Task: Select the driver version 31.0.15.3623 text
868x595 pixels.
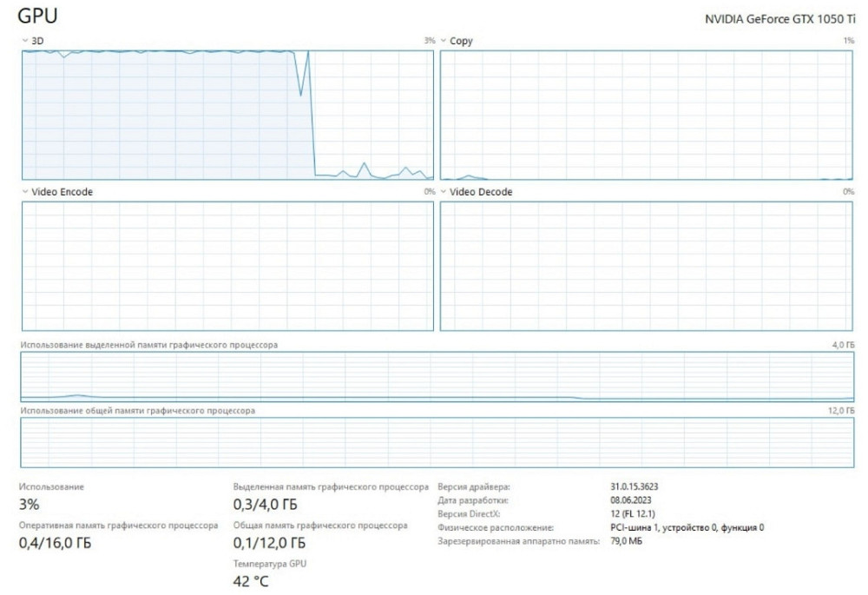Action: click(x=641, y=487)
